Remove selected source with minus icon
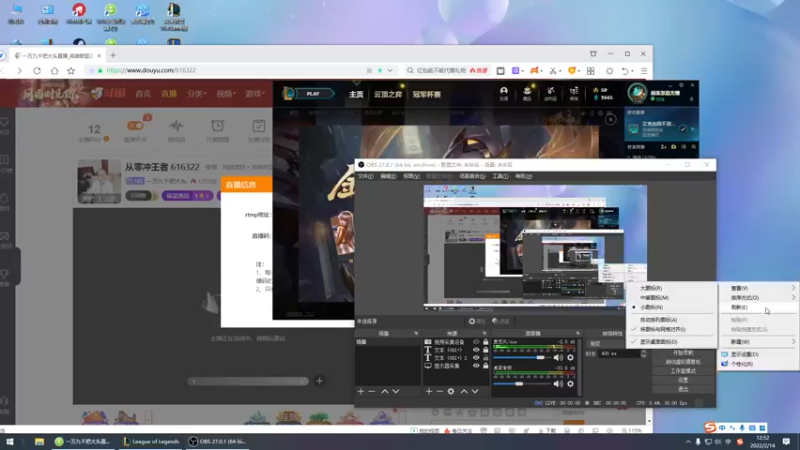 [439, 391]
